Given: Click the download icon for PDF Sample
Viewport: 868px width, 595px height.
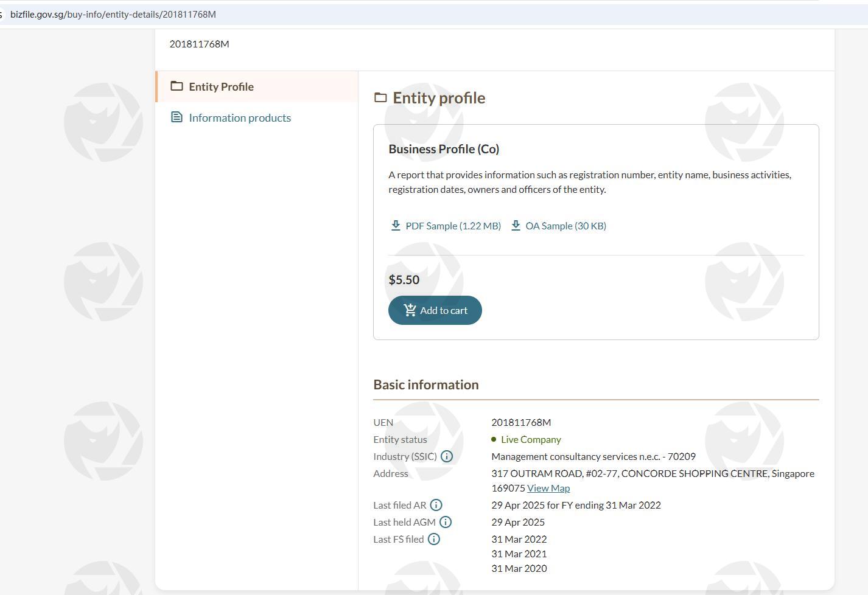Looking at the screenshot, I should 396,226.
